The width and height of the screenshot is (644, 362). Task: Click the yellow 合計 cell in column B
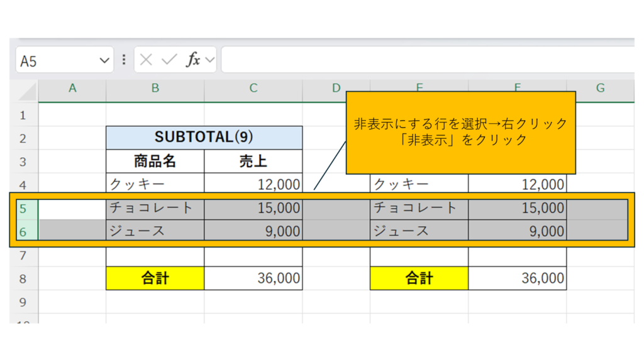[155, 278]
